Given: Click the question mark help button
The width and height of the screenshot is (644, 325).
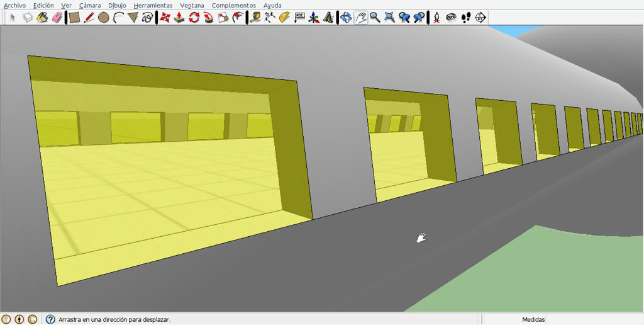Looking at the screenshot, I should tap(50, 319).
